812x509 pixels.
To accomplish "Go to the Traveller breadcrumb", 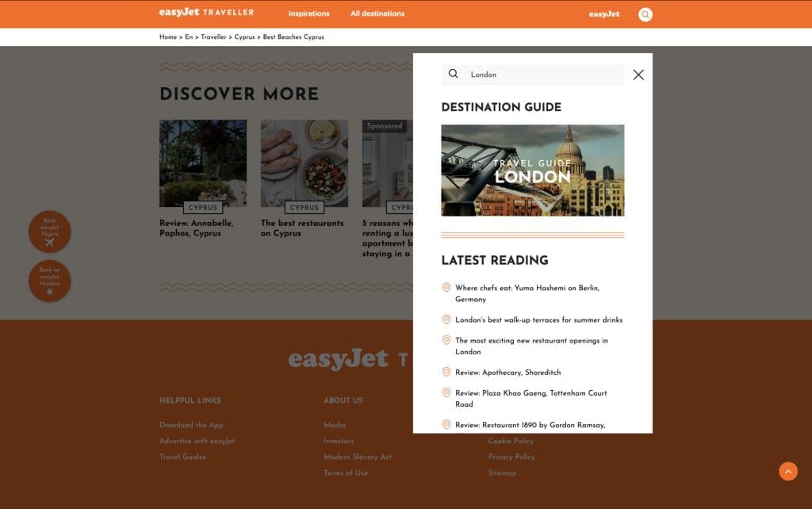I will point(213,36).
